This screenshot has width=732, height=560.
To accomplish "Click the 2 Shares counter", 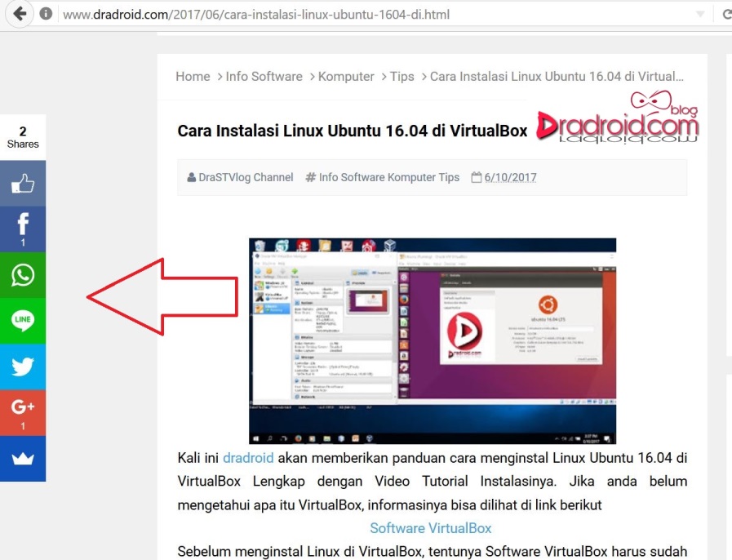I will point(23,137).
